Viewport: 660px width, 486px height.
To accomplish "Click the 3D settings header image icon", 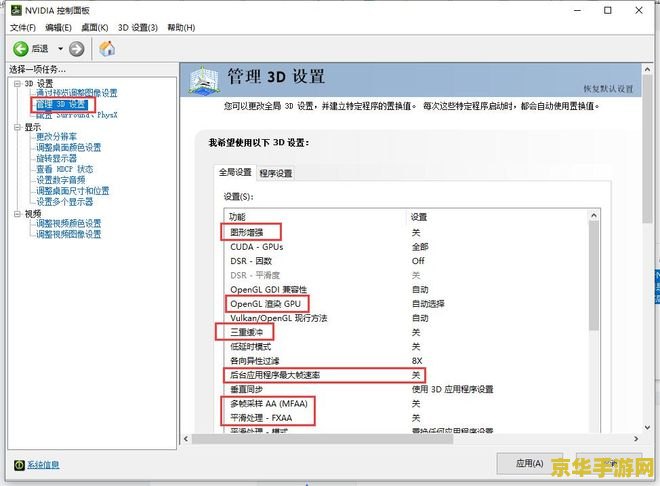I will pos(204,80).
